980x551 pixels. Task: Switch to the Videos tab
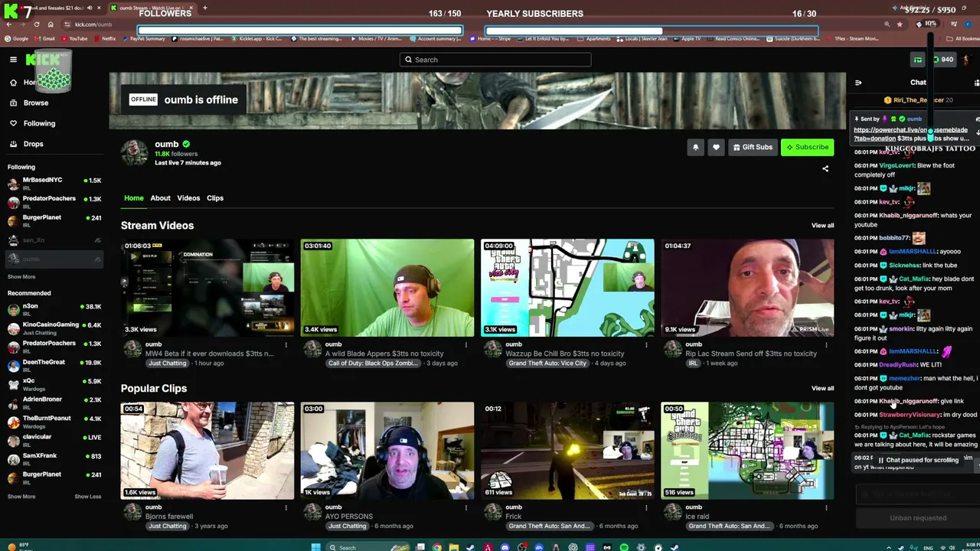coord(188,198)
